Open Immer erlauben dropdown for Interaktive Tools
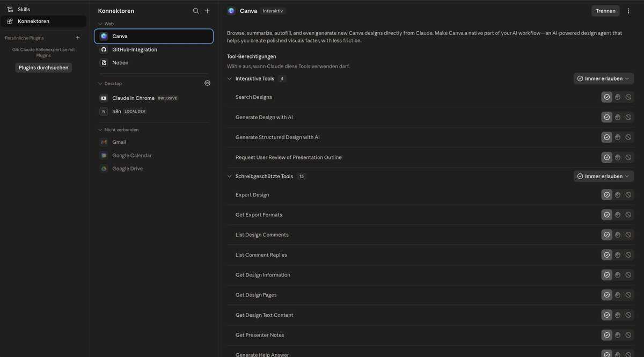 (x=604, y=78)
